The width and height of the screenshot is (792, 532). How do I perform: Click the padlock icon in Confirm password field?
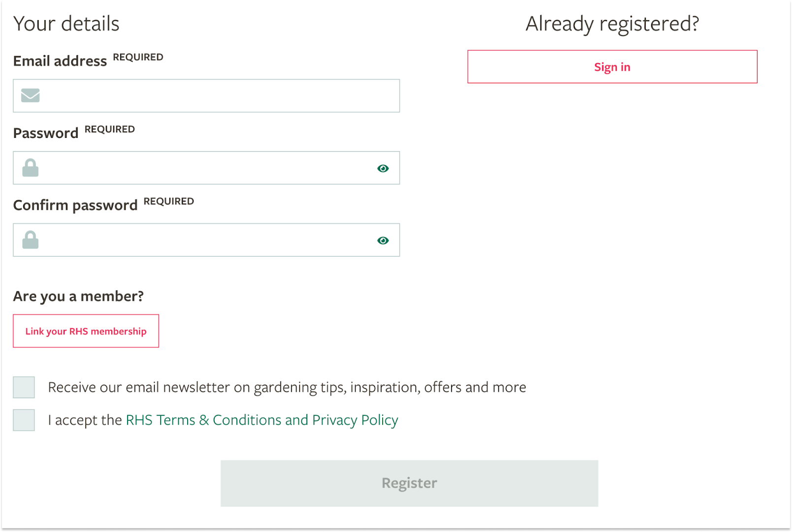pos(30,240)
